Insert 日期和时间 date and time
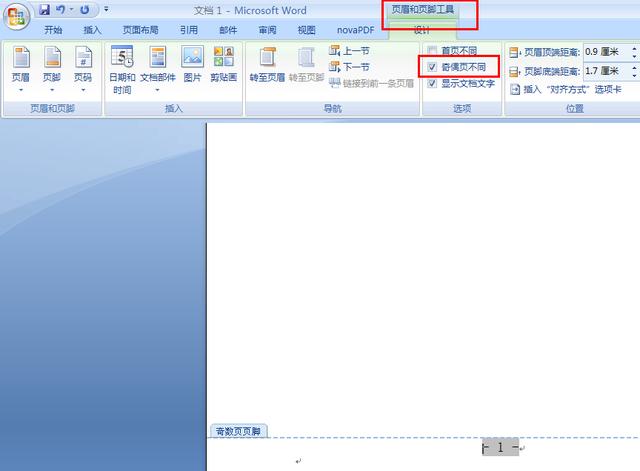 click(x=122, y=70)
